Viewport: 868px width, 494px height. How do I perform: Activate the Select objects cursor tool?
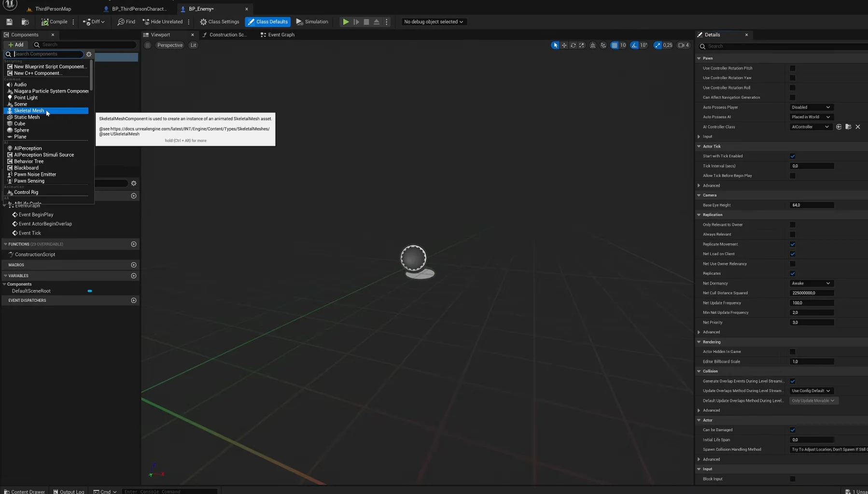(555, 45)
